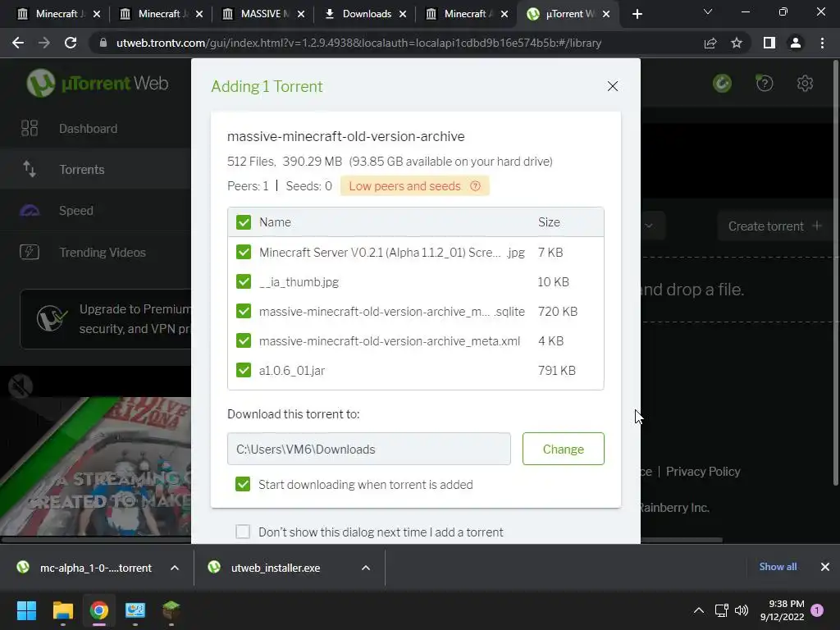Open the Low peers and seeds help icon
The height and width of the screenshot is (630, 840).
click(x=475, y=186)
